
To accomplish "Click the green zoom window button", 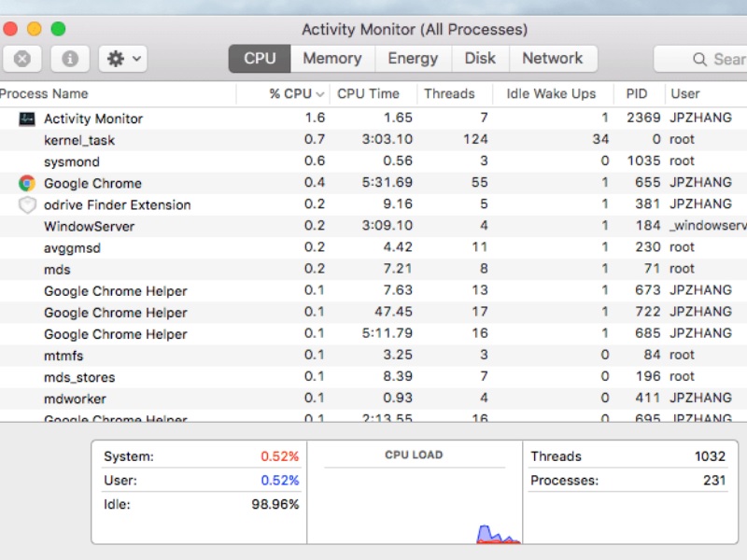I will [58, 29].
